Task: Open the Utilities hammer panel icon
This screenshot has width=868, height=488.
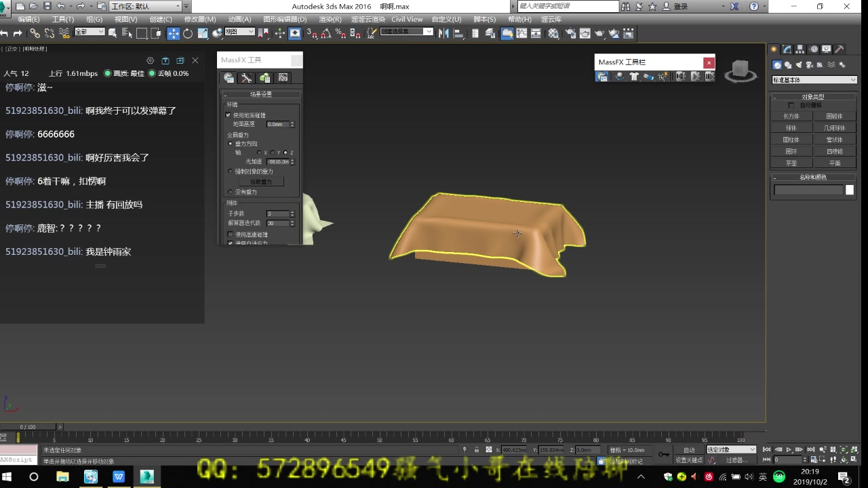Action: coord(840,49)
